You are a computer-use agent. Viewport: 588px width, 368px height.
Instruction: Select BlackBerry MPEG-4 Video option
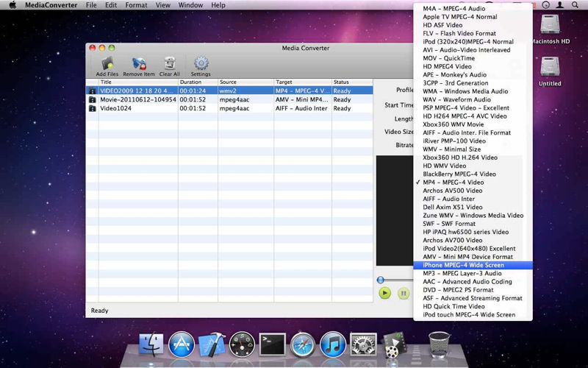(473, 174)
